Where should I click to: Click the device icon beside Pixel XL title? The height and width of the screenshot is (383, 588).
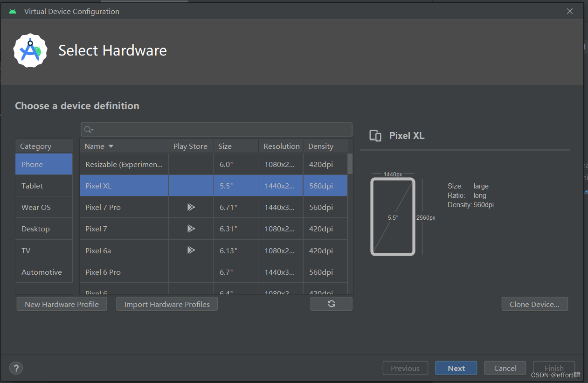(375, 136)
